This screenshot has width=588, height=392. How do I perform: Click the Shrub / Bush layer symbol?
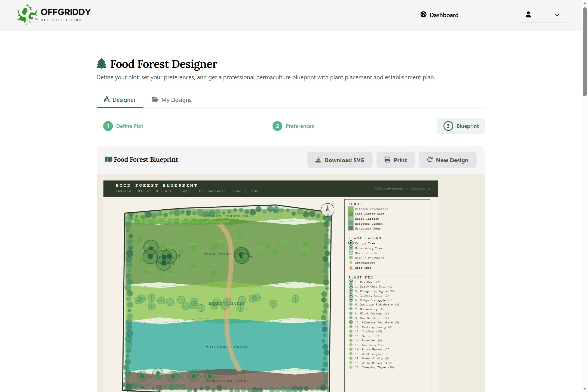[x=351, y=253]
